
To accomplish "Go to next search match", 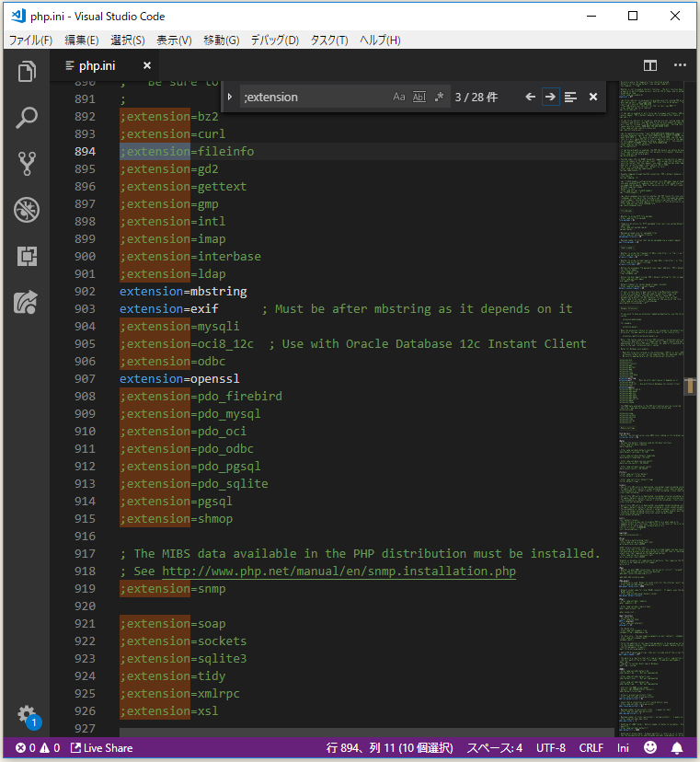I will pos(550,98).
